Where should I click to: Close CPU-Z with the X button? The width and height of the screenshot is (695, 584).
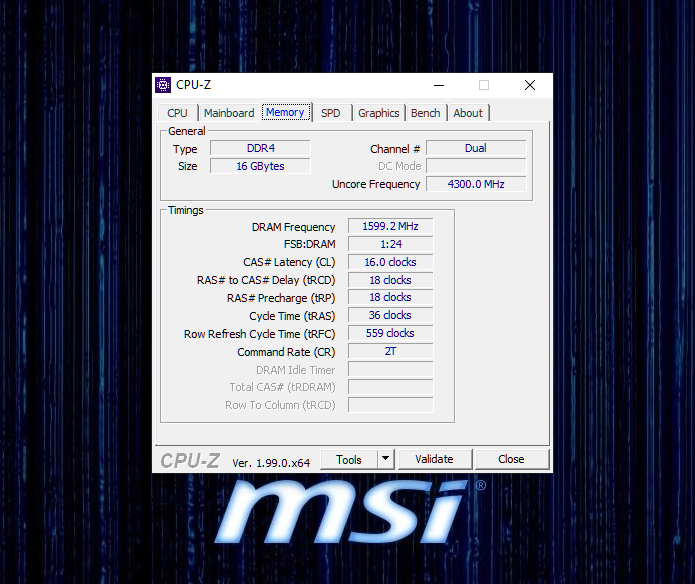530,85
